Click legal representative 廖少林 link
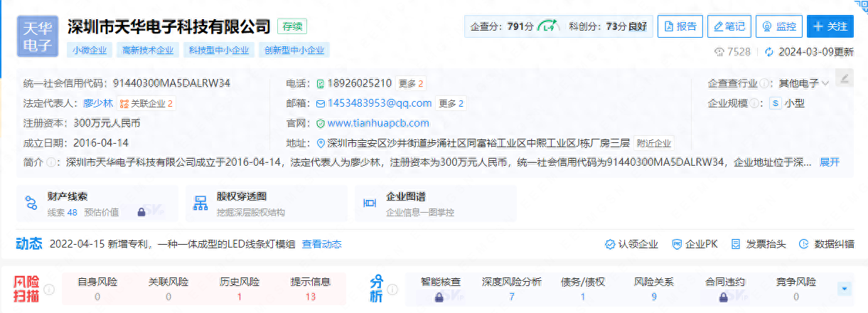Viewport: 868px width, 313px height. (x=98, y=103)
